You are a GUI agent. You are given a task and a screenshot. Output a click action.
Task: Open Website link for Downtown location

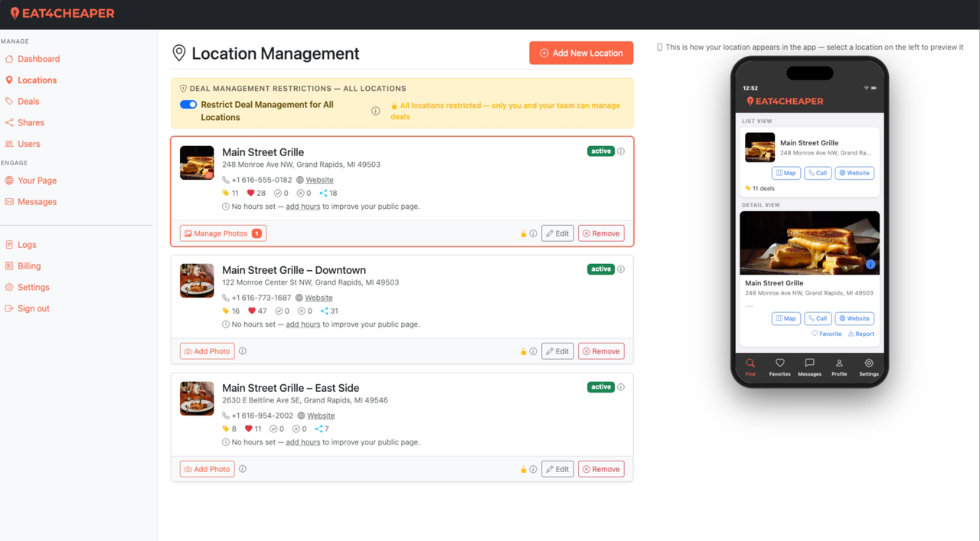(x=318, y=298)
